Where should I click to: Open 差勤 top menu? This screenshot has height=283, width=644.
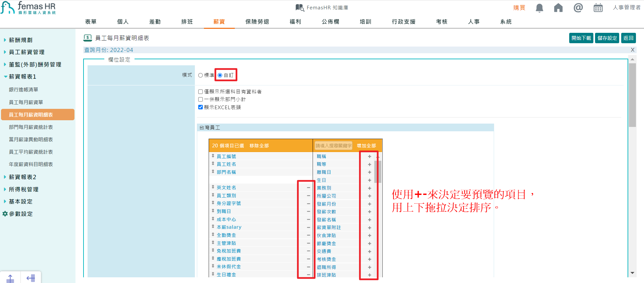pos(155,22)
